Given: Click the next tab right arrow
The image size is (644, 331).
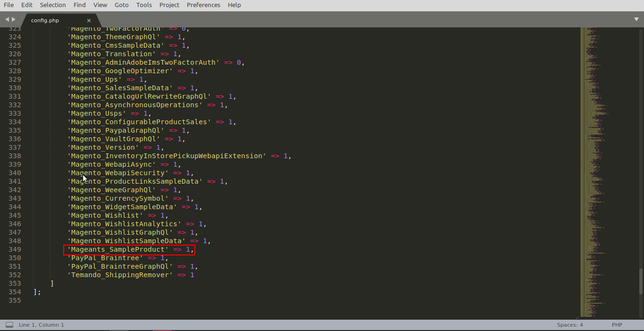Looking at the screenshot, I should 14,19.
